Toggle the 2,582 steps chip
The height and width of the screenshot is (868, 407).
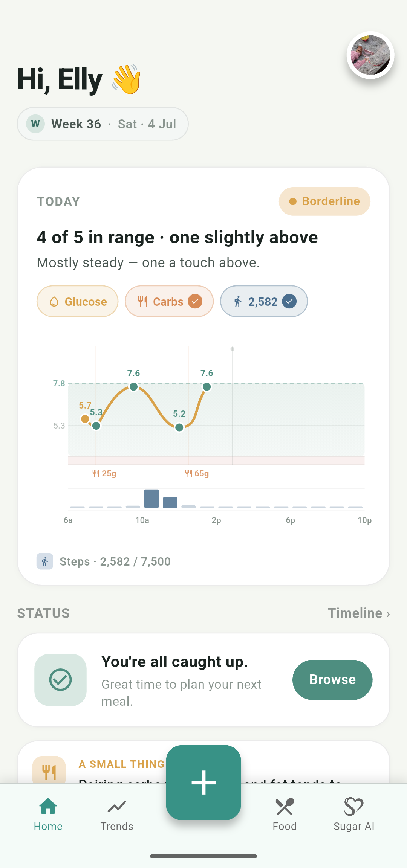pyautogui.click(x=264, y=301)
